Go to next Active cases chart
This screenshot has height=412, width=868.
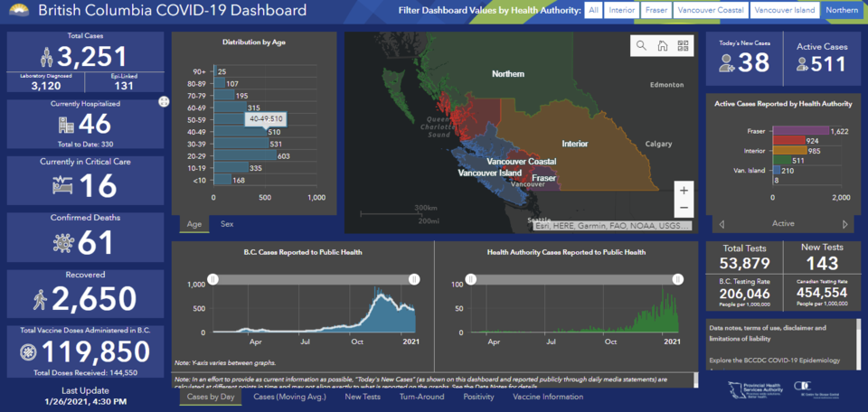tap(844, 224)
